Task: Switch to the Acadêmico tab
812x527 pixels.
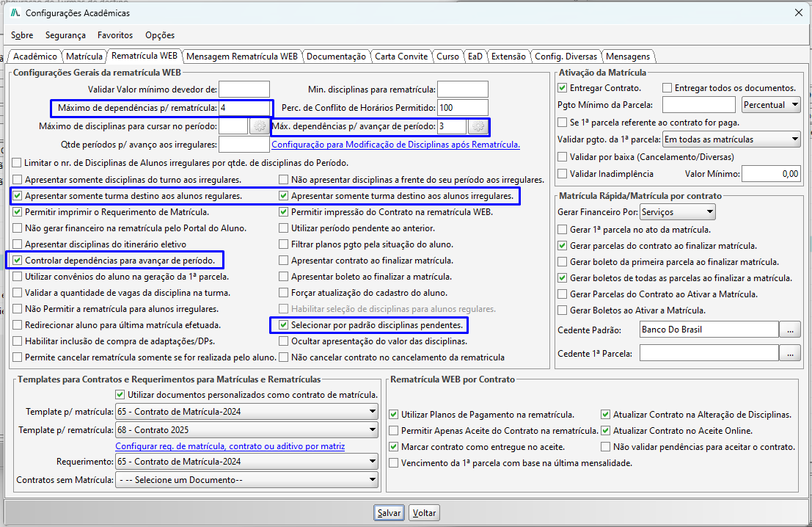Action: point(34,57)
